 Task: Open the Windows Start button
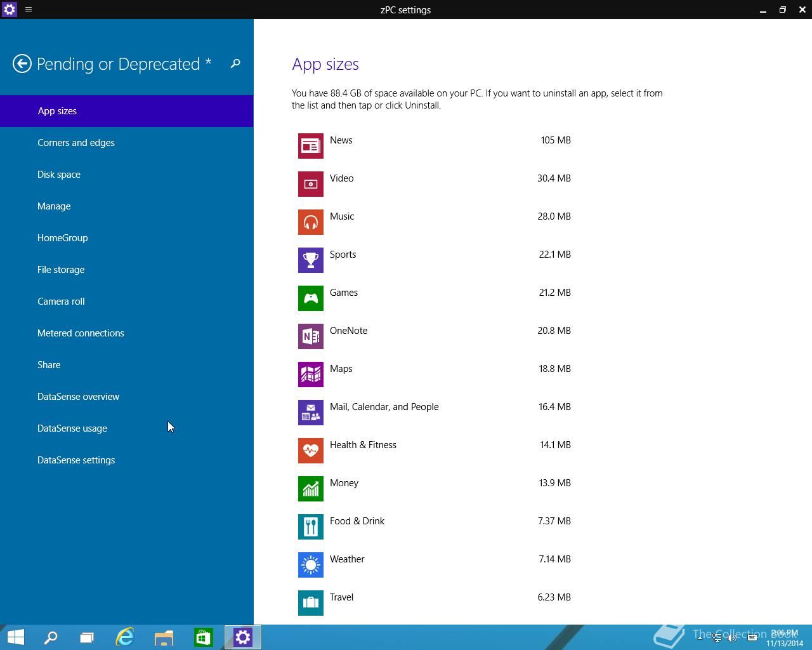15,637
